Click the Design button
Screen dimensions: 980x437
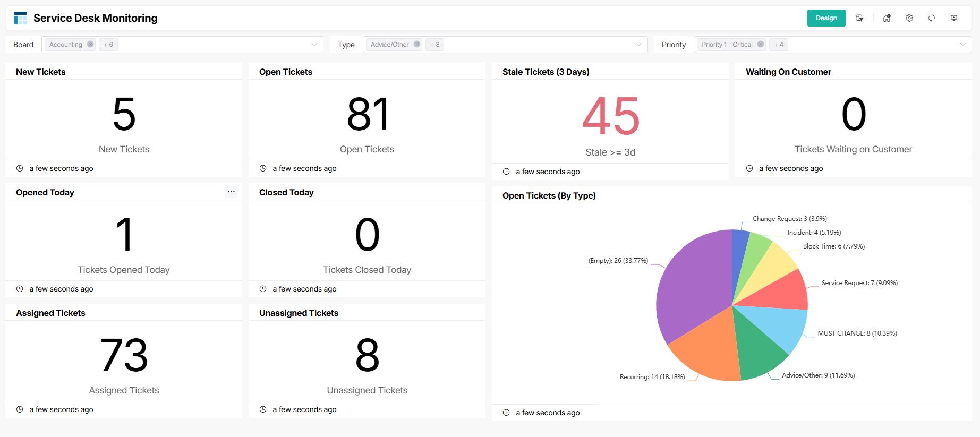[x=826, y=18]
